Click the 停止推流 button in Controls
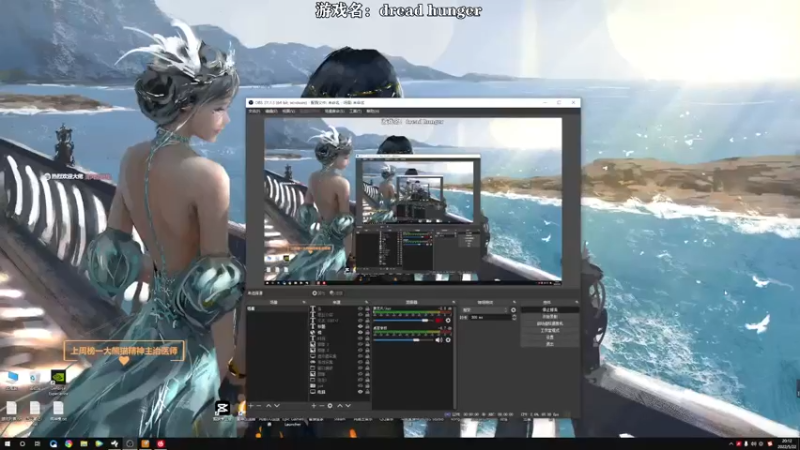Screen dimensions: 800x450 point(549,310)
